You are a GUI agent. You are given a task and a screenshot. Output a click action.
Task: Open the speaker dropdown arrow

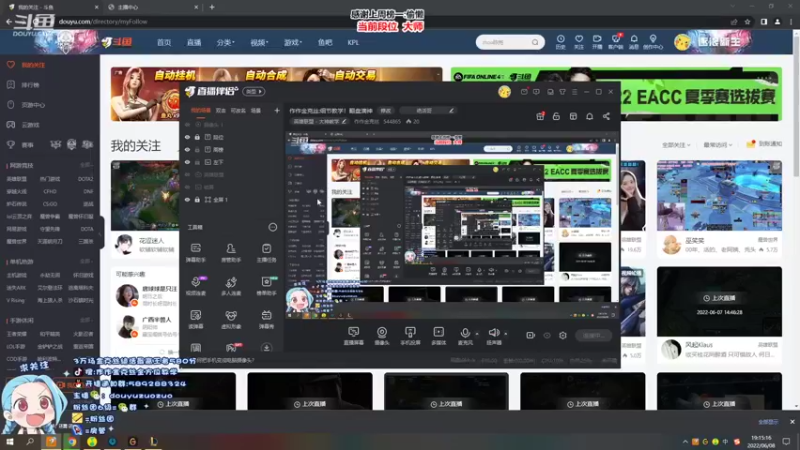(506, 334)
